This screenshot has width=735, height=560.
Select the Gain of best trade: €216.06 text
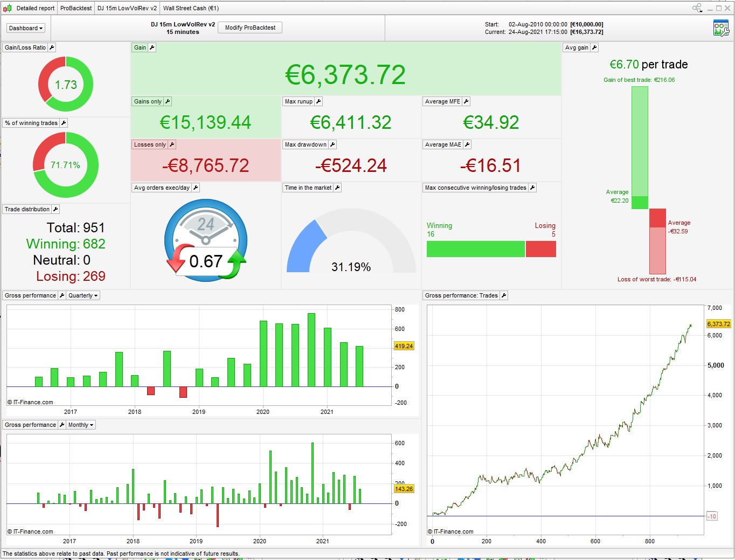pos(639,80)
